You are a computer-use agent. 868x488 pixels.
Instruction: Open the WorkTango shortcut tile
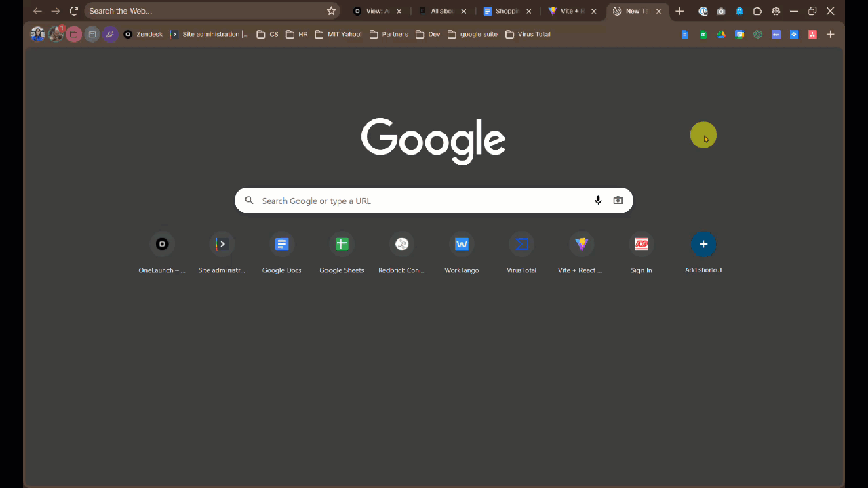(x=462, y=252)
